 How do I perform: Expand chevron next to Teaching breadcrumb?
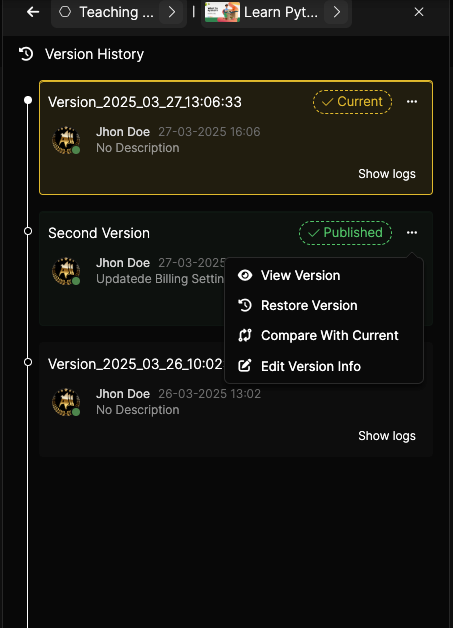point(172,12)
